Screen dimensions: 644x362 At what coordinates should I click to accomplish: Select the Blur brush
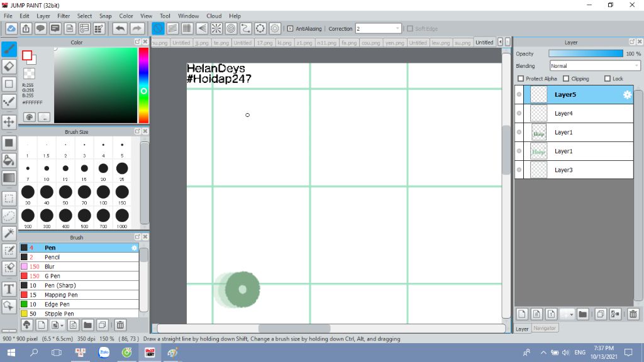click(79, 266)
